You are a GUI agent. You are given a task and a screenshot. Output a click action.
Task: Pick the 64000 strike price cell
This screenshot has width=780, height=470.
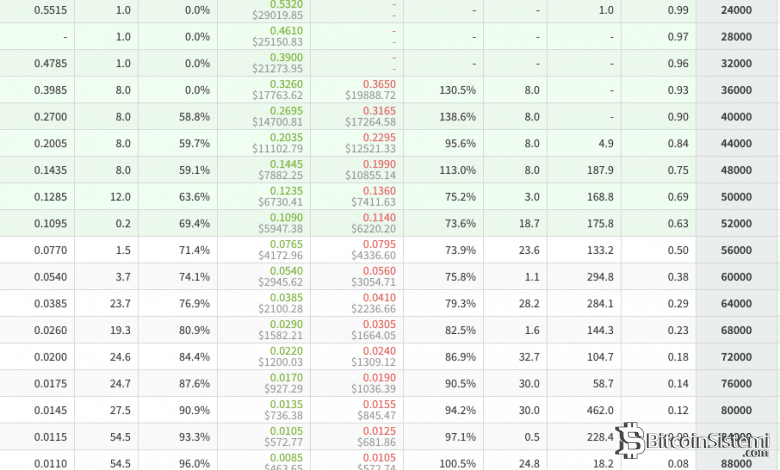pyautogui.click(x=736, y=303)
